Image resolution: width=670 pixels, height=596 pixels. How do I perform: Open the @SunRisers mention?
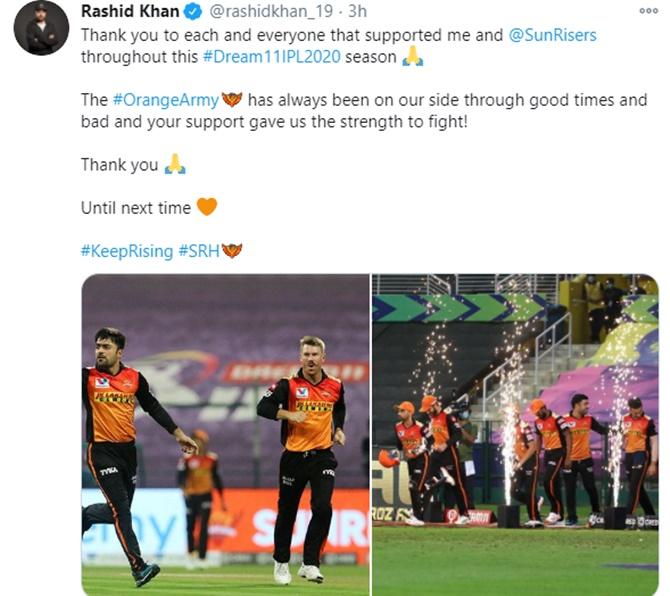click(552, 35)
